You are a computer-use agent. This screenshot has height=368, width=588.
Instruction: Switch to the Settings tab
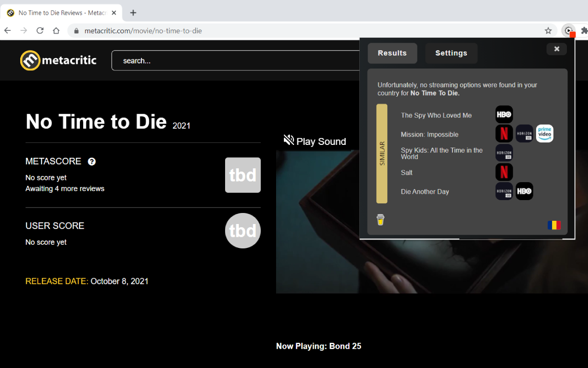tap(451, 53)
